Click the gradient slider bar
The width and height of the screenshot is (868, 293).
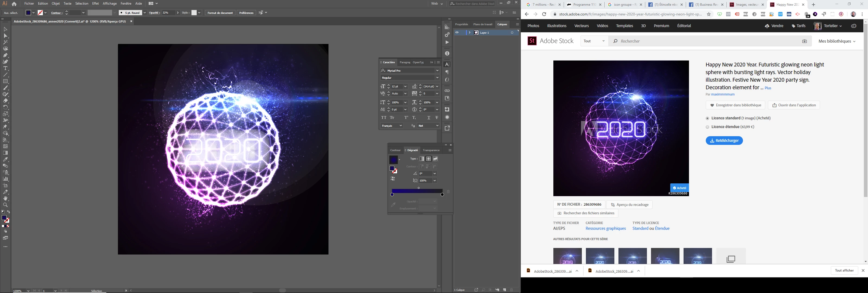[x=417, y=191]
